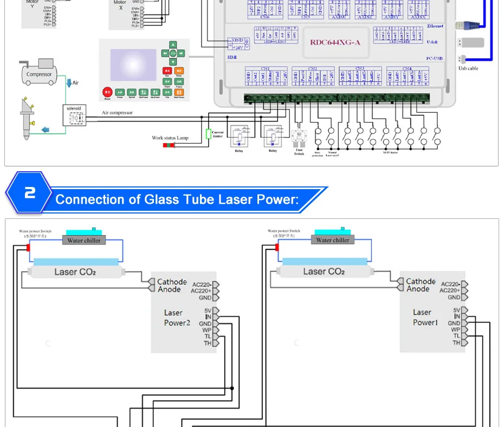The image size is (504, 427).
Task: Click the 'Work status Lamp' label
Action: 170,138
